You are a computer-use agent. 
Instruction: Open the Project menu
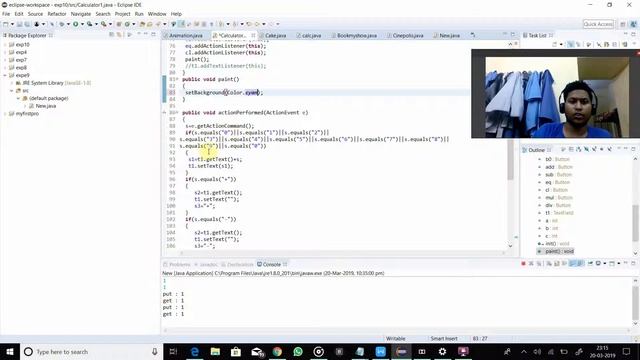122,14
